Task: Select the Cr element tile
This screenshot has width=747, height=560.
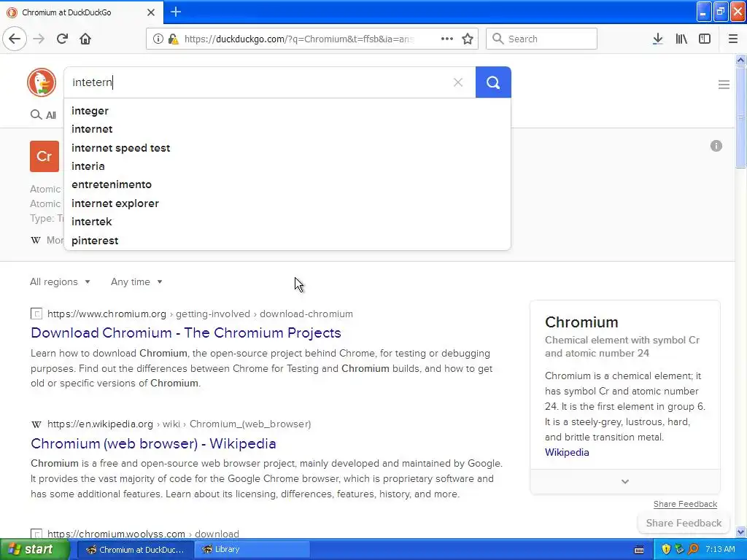Action: pyautogui.click(x=44, y=156)
